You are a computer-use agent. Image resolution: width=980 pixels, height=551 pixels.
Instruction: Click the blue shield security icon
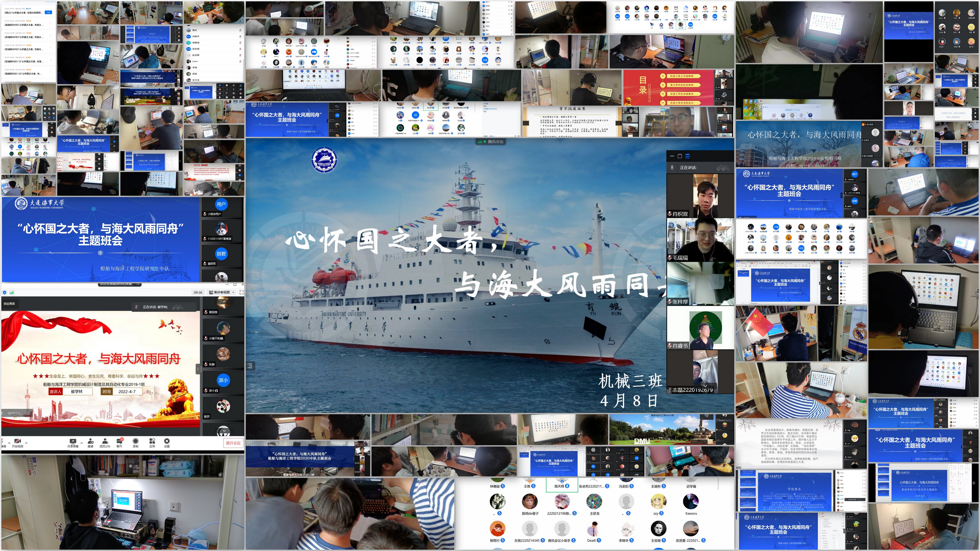pos(5,292)
